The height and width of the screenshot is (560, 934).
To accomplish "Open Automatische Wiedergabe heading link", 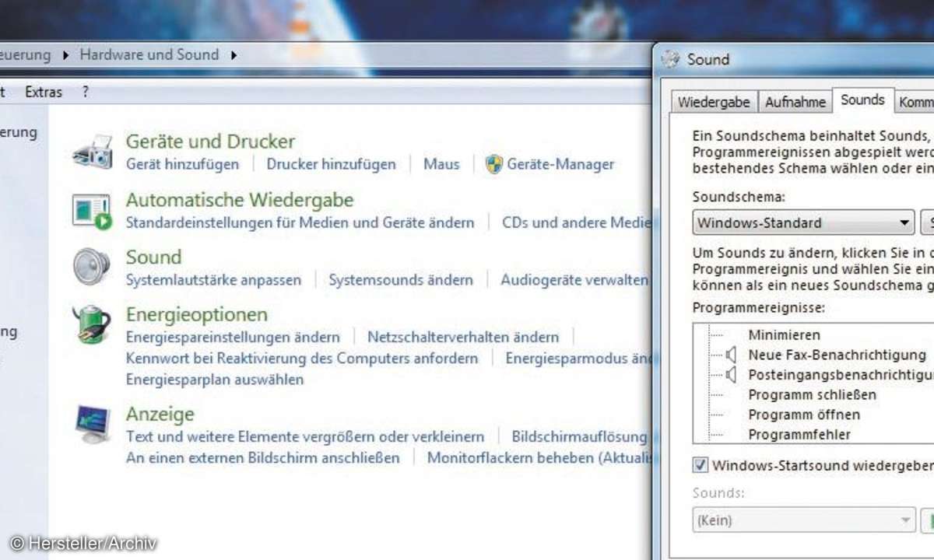I will coord(240,200).
